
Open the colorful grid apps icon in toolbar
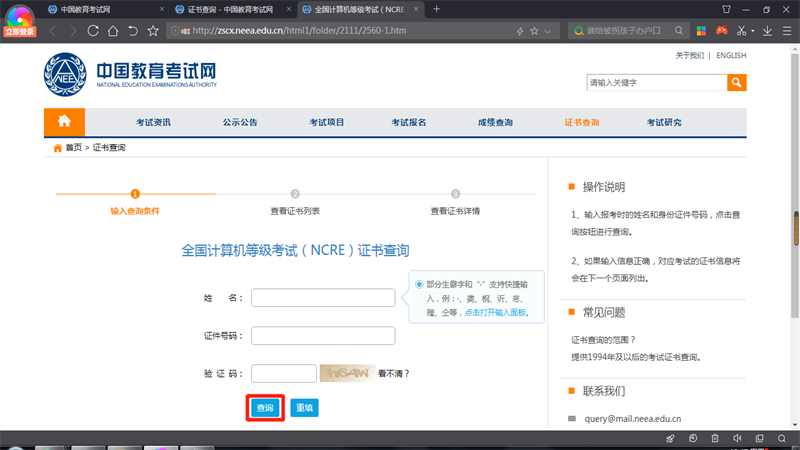tap(702, 31)
